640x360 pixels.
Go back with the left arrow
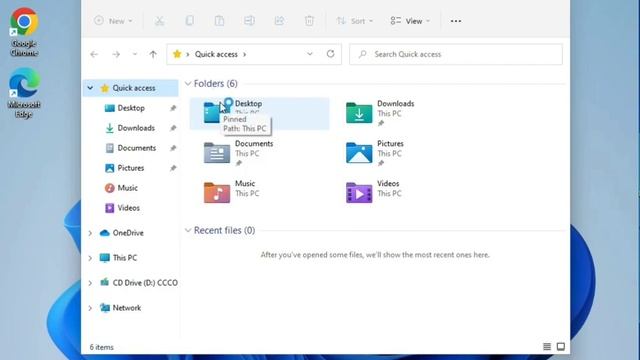[94, 54]
